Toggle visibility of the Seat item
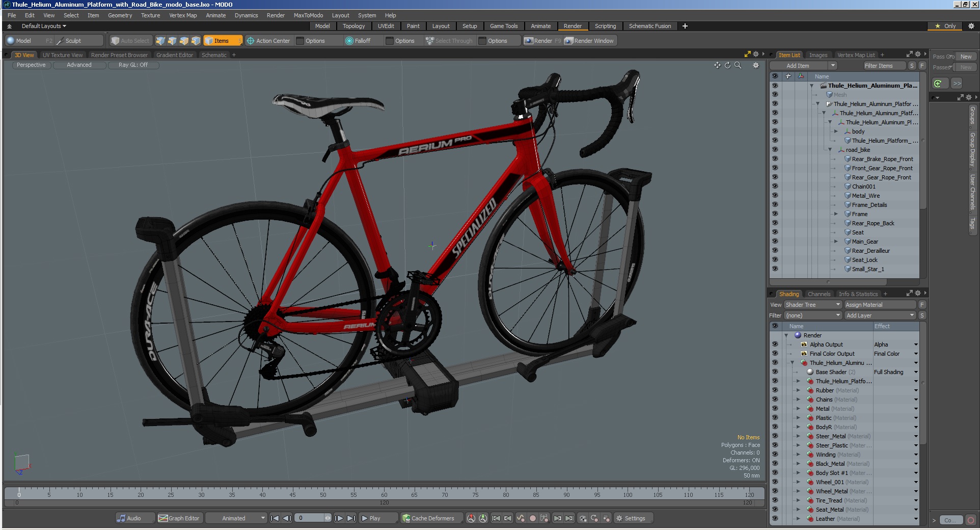The image size is (980, 530). pos(775,232)
